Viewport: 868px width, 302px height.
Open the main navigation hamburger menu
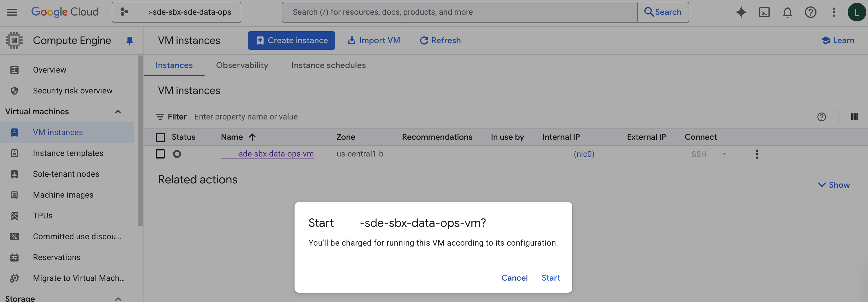tap(12, 12)
